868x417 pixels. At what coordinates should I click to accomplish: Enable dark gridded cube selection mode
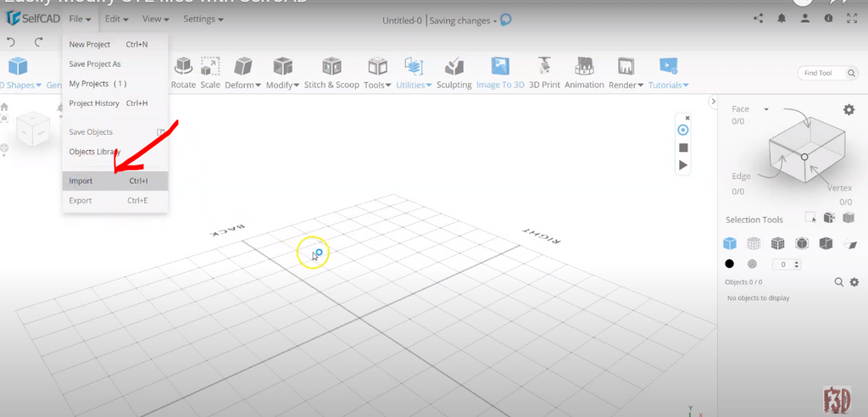pyautogui.click(x=778, y=243)
